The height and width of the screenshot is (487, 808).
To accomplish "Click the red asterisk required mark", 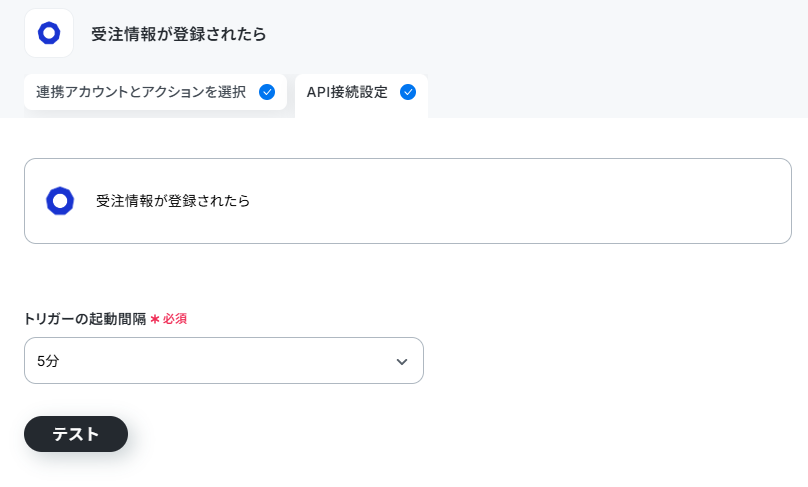I will (155, 320).
